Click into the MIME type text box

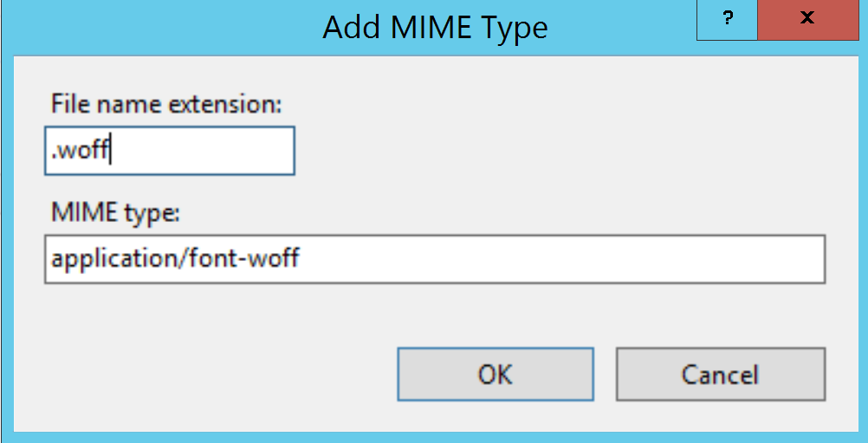coord(434,258)
